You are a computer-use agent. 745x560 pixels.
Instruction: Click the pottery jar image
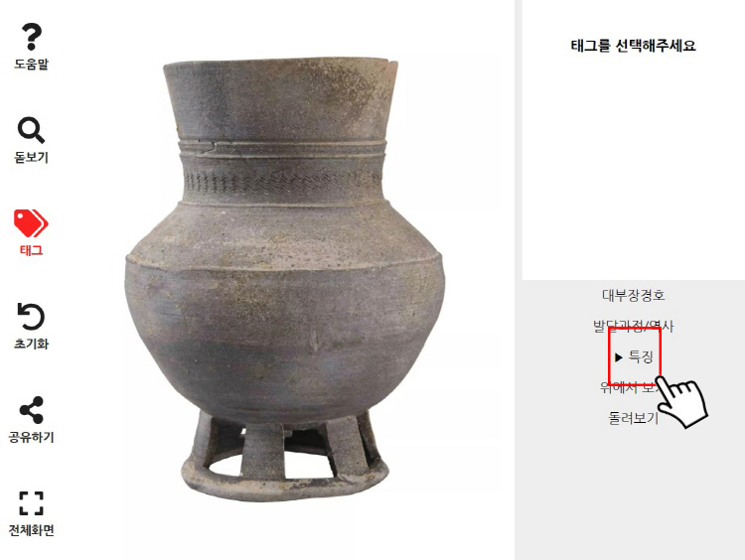(285, 280)
